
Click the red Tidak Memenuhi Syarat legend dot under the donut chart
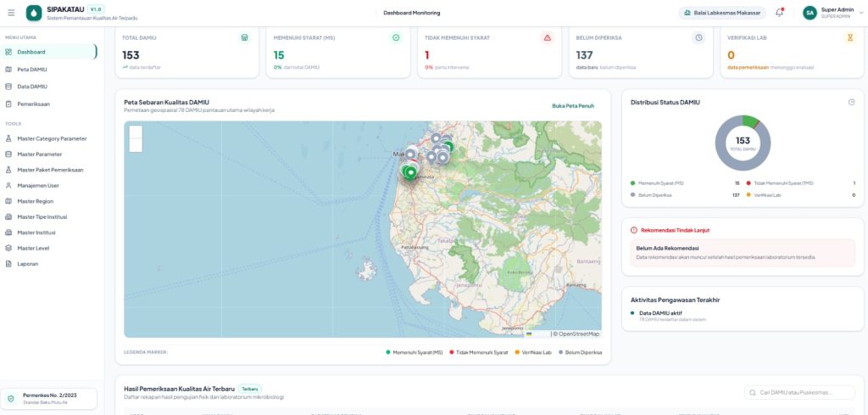pos(748,182)
